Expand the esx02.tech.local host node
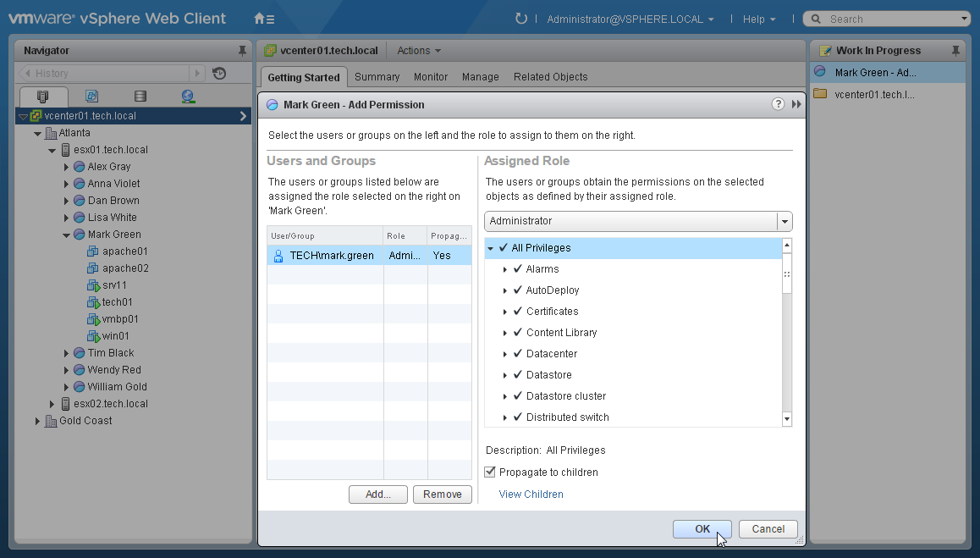The width and height of the screenshot is (980, 558). click(52, 404)
